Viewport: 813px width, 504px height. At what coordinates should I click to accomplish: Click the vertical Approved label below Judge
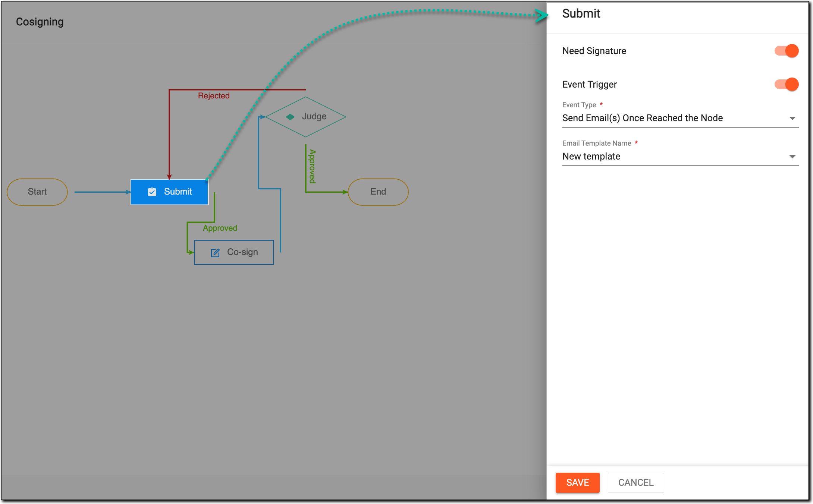point(313,166)
